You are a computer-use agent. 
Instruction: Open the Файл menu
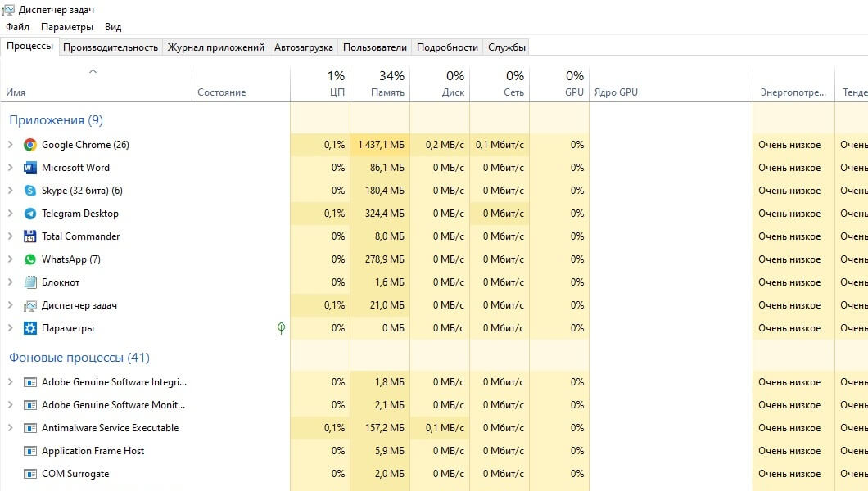pyautogui.click(x=17, y=27)
